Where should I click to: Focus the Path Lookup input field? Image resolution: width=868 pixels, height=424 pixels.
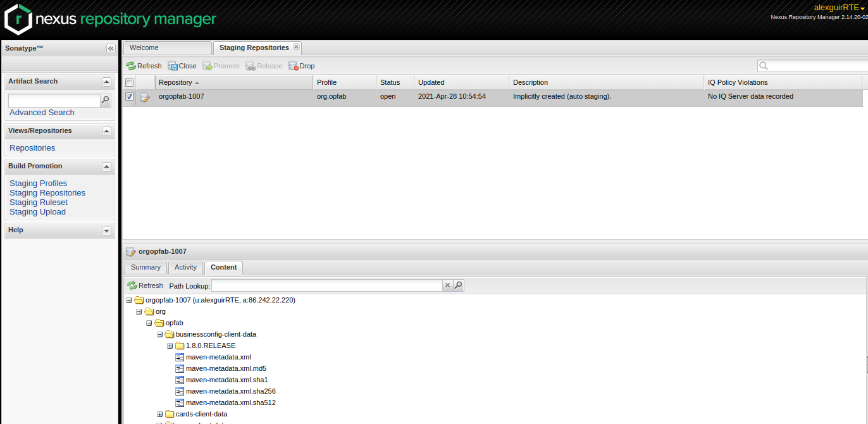pos(327,285)
